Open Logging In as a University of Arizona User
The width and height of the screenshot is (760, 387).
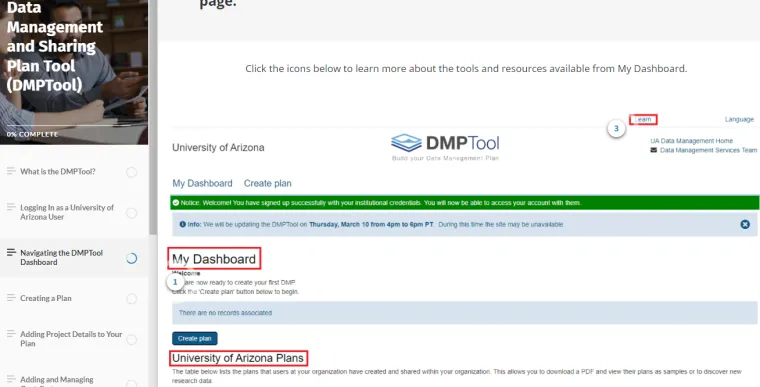[67, 212]
